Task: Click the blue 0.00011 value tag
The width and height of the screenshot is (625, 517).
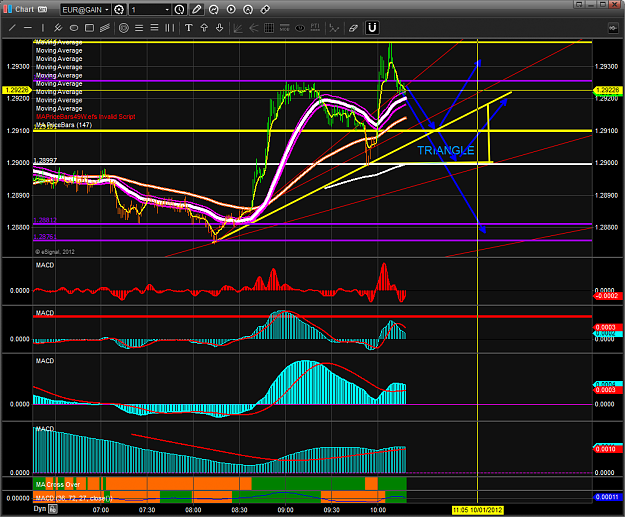Action: point(606,497)
